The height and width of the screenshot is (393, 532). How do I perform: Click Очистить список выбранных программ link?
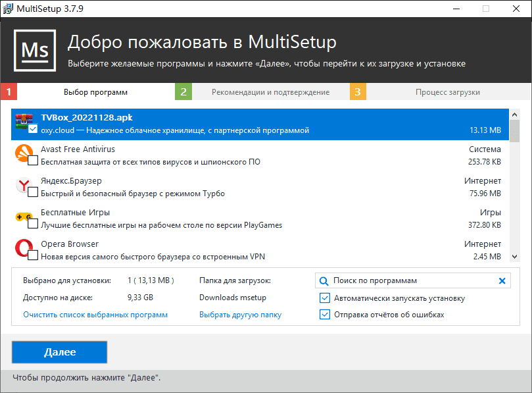point(95,315)
